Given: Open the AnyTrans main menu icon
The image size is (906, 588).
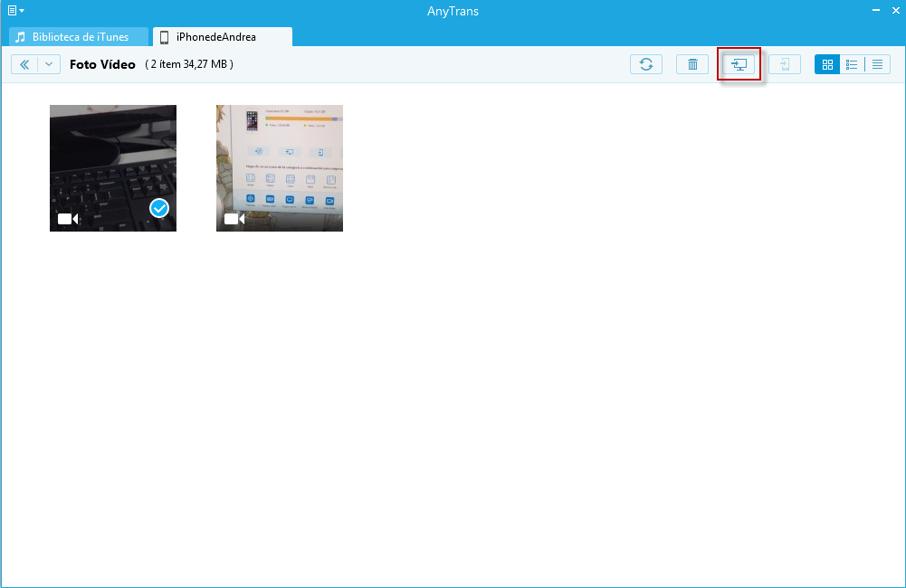Looking at the screenshot, I should (x=15, y=10).
